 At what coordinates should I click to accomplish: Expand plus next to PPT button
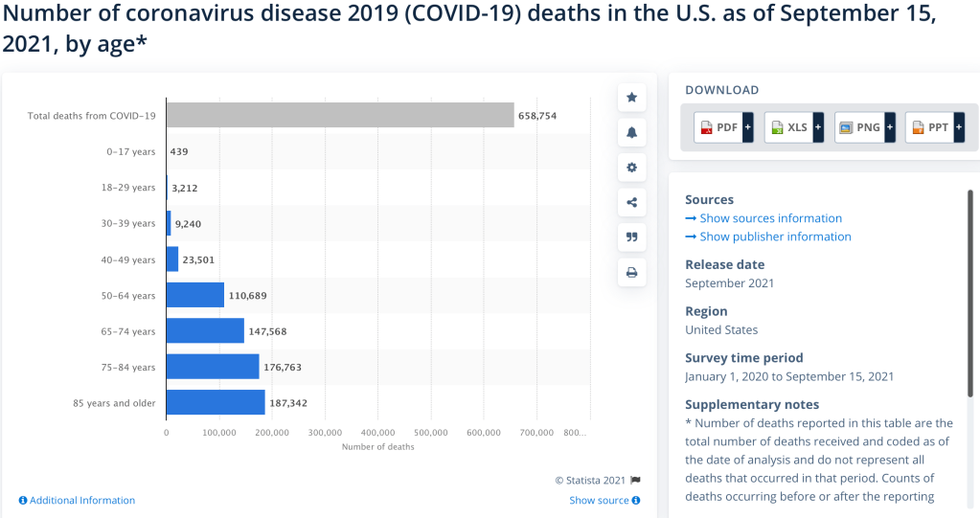pyautogui.click(x=959, y=127)
